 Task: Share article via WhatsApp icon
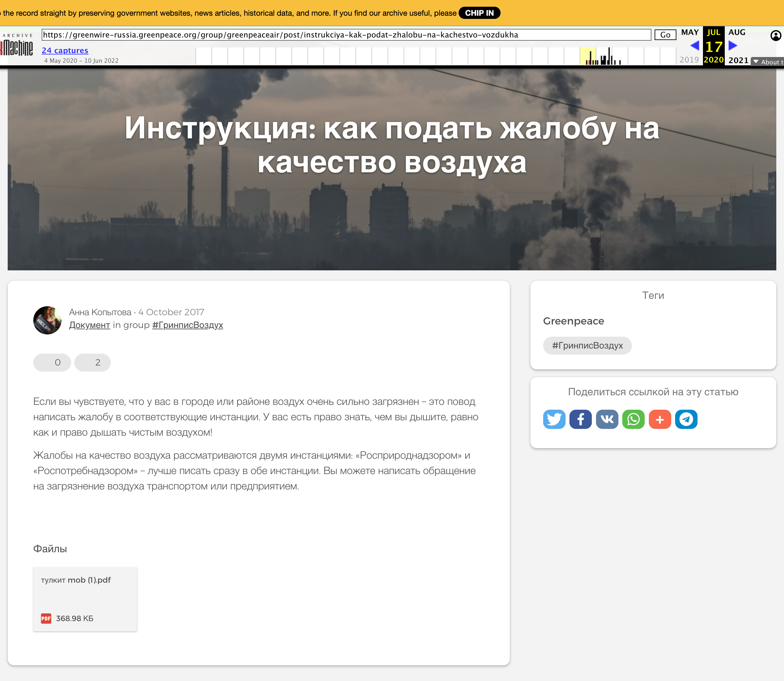tap(633, 419)
